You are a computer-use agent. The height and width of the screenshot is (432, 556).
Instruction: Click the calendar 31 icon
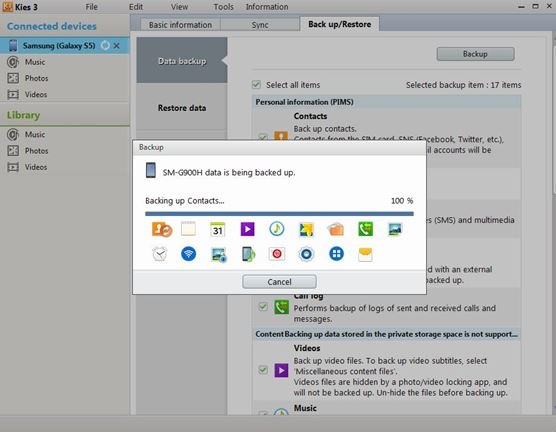coord(217,229)
